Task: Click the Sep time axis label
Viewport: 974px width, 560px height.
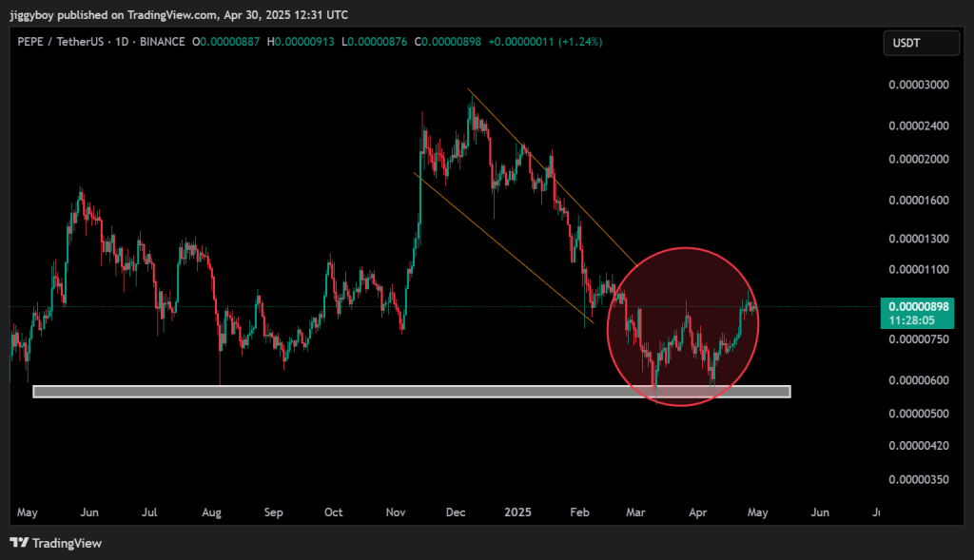Action: tap(273, 512)
